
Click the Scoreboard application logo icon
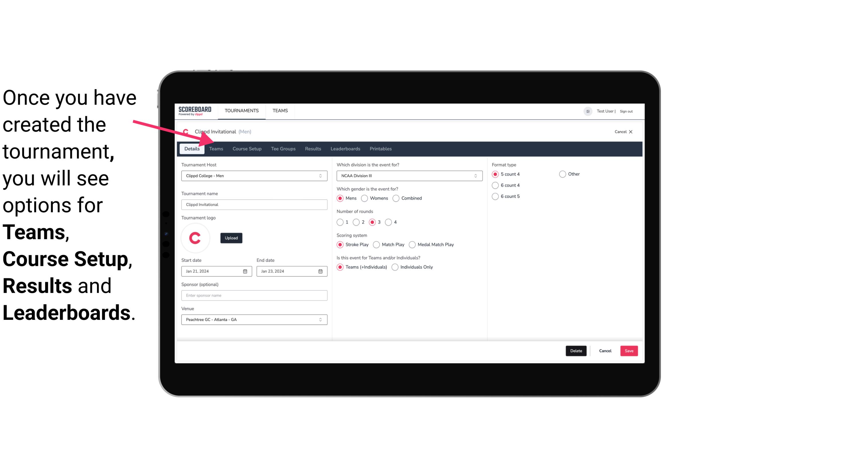tap(195, 110)
